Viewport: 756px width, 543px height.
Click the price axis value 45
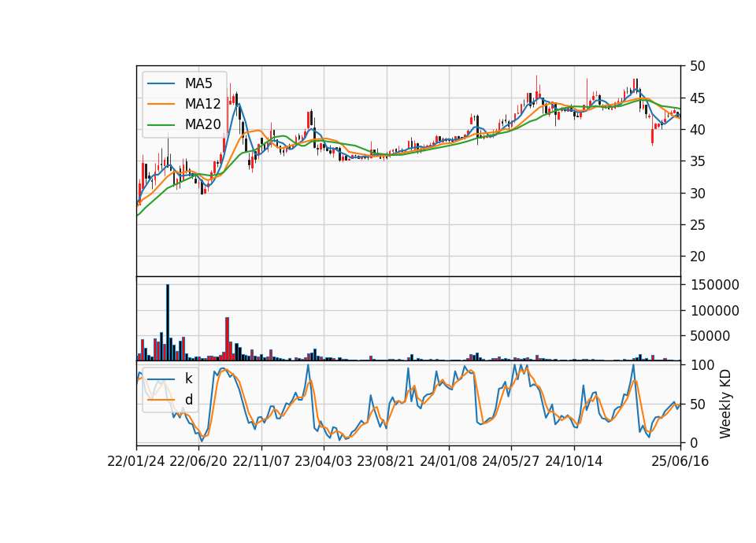pos(697,99)
